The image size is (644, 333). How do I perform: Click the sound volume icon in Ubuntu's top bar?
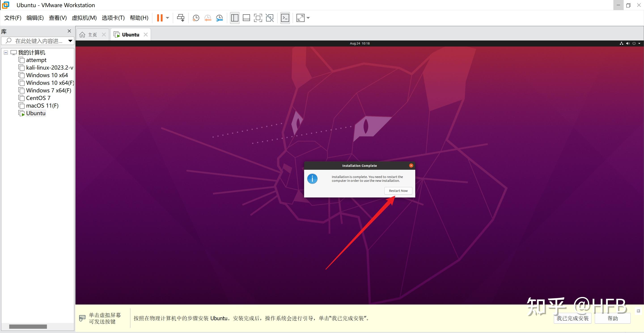click(628, 43)
